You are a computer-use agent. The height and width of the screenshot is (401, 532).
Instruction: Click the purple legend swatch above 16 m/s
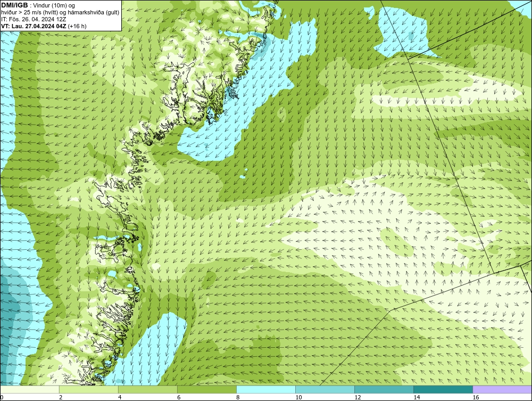[x=502, y=389]
